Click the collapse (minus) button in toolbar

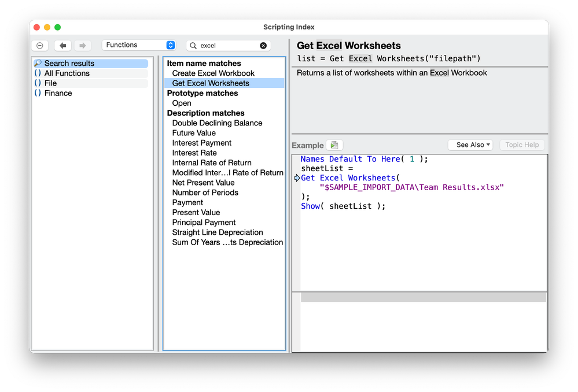(x=40, y=45)
